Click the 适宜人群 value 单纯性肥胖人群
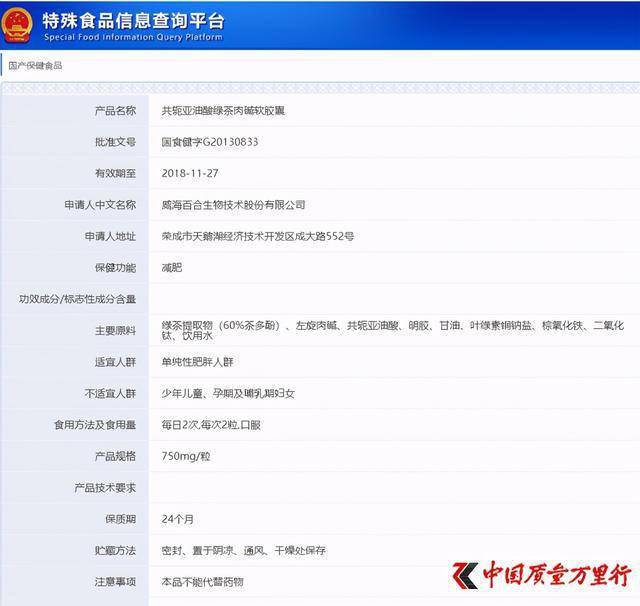Image resolution: width=640 pixels, height=606 pixels. (x=197, y=362)
